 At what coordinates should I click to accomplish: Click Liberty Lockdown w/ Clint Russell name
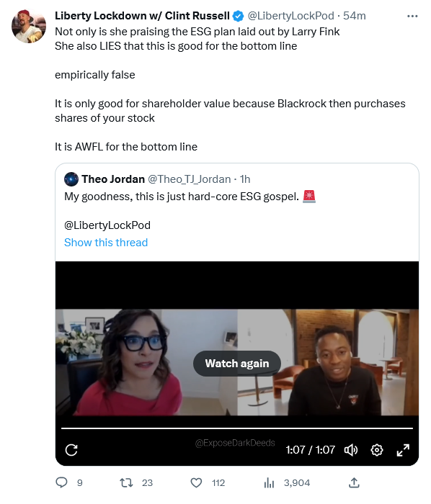[142, 16]
